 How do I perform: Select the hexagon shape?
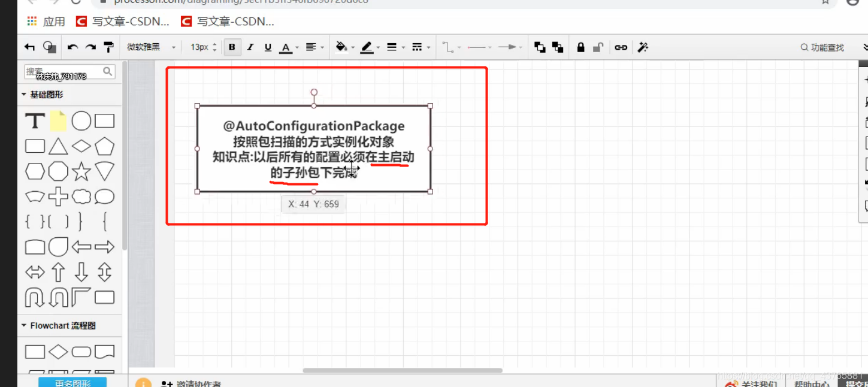[35, 171]
